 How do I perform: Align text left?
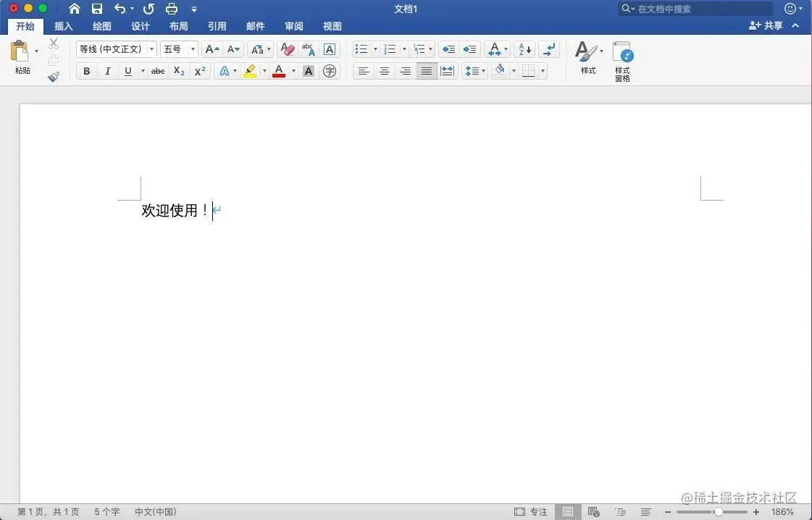click(364, 71)
